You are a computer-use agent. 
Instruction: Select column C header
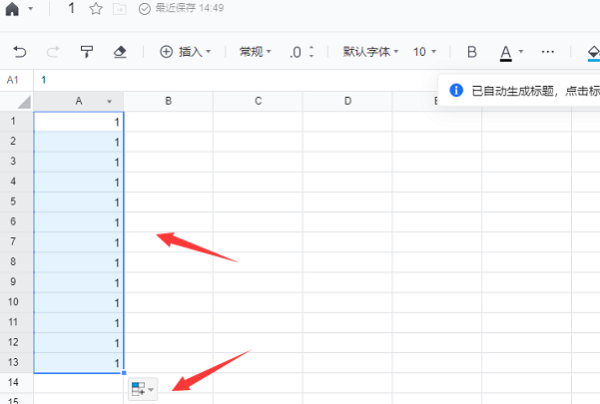[x=258, y=101]
